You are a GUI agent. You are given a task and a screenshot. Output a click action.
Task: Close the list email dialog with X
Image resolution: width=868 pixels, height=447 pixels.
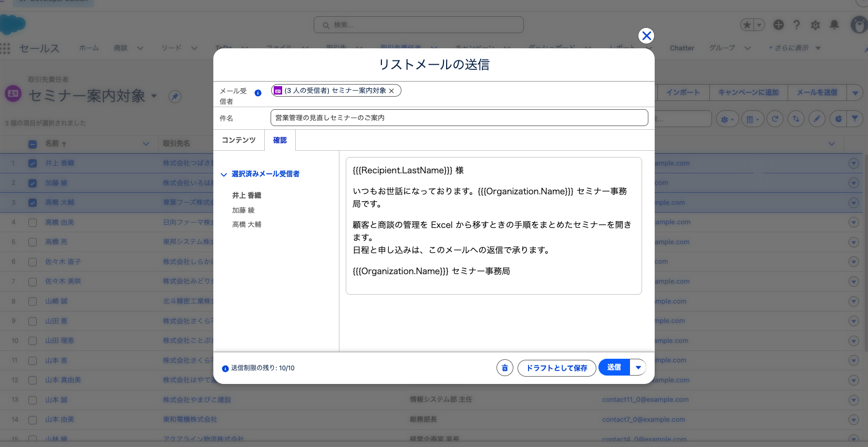click(x=646, y=36)
